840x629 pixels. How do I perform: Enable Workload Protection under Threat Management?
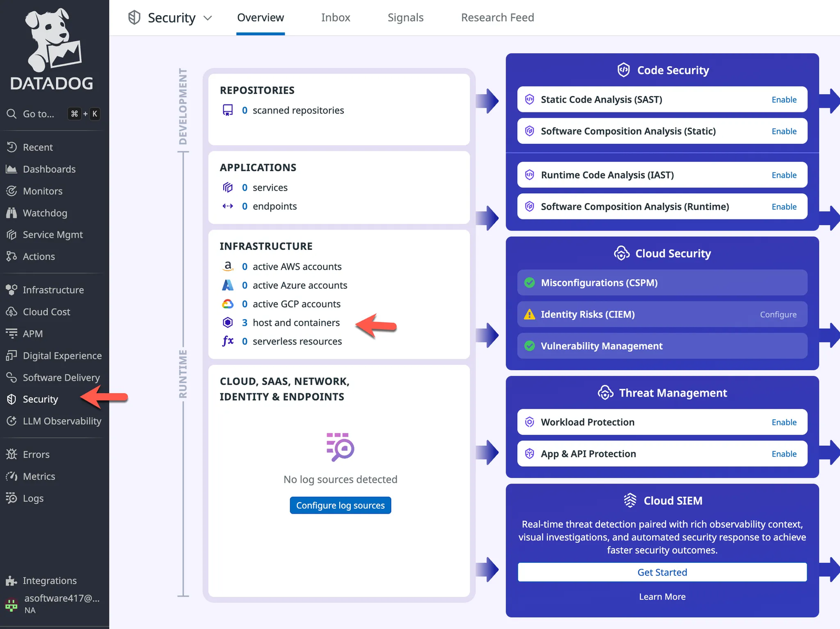pyautogui.click(x=784, y=422)
